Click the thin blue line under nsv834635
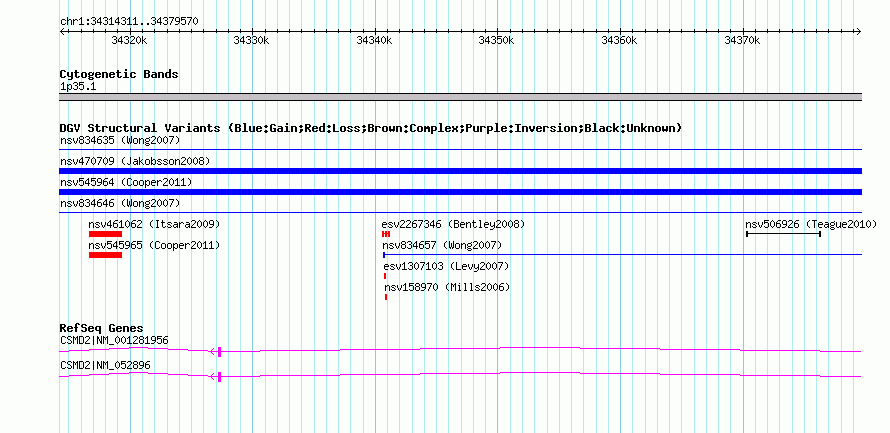Image resolution: width=890 pixels, height=433 pixels. [460, 150]
